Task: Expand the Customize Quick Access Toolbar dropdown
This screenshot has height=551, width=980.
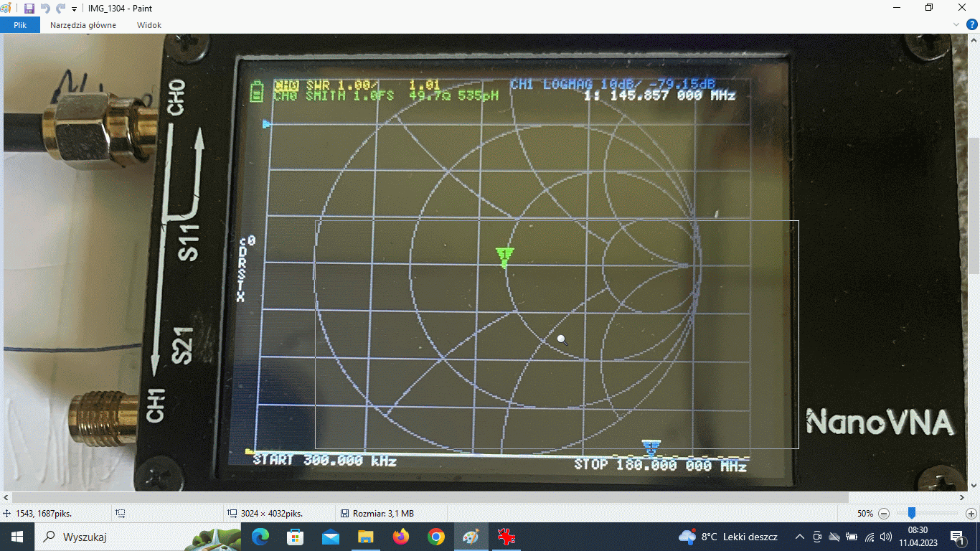Action: click(x=74, y=9)
